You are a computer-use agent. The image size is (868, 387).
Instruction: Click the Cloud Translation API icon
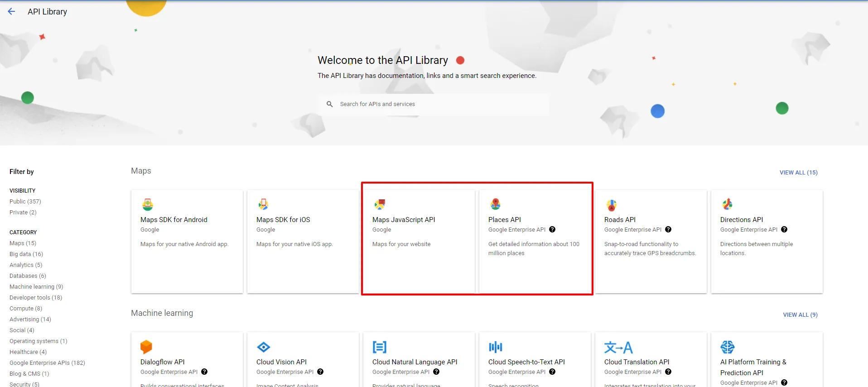[618, 348]
